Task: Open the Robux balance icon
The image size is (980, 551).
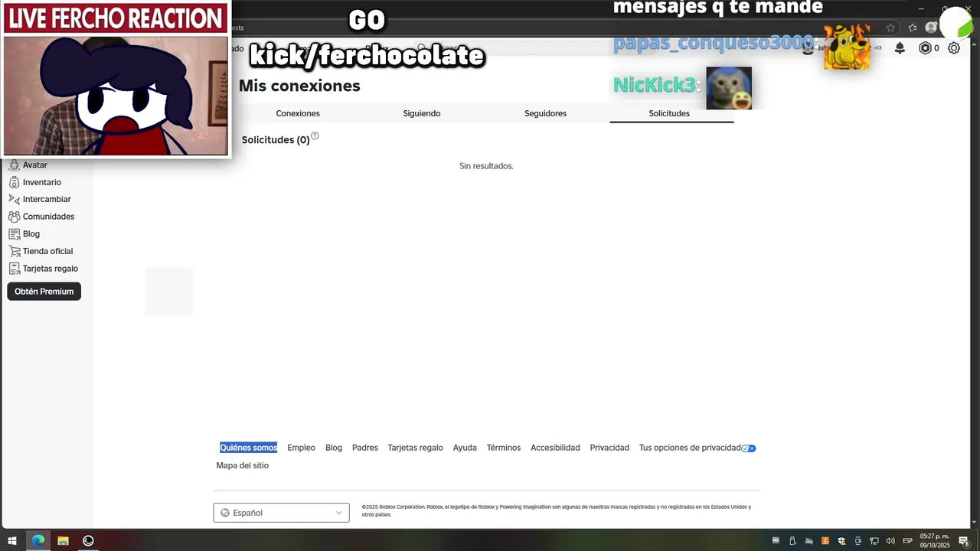Action: 925,48
